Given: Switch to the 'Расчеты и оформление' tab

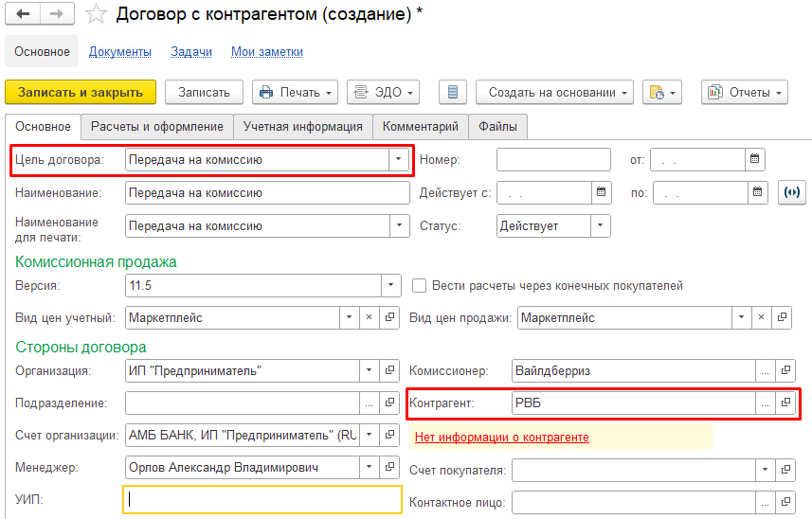Looking at the screenshot, I should tap(156, 126).
